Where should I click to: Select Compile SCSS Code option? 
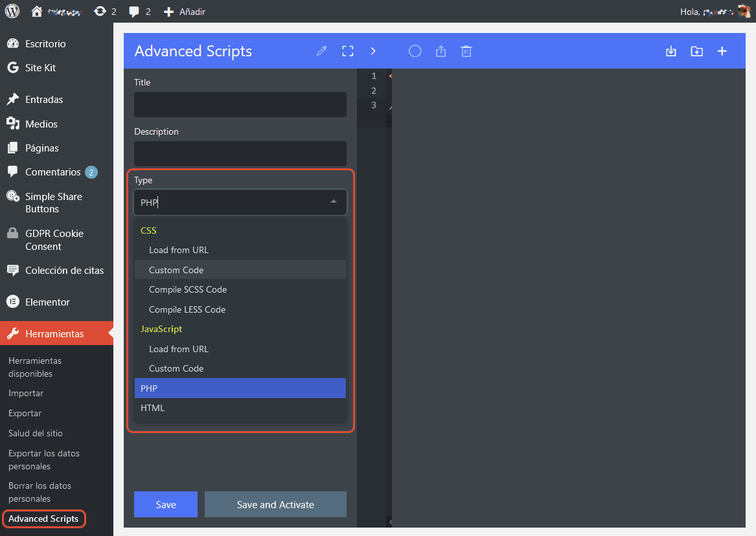(x=188, y=289)
